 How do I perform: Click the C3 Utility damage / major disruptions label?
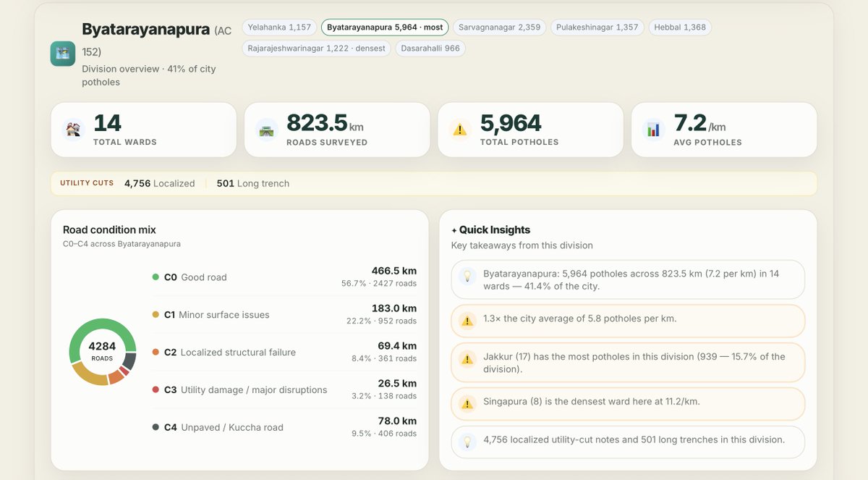(246, 390)
